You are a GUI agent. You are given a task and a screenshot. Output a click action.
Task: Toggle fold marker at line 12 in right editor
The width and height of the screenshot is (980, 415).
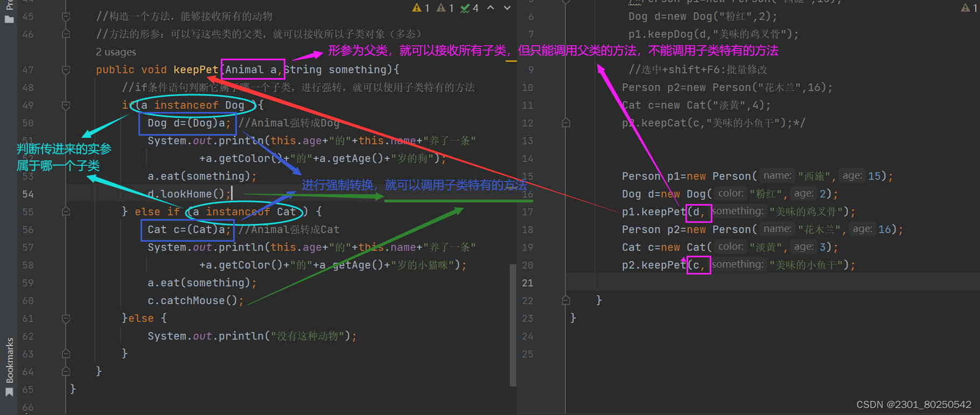(566, 123)
